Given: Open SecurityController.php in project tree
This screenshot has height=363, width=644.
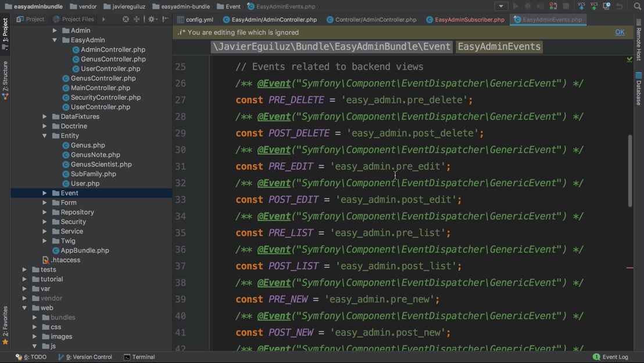Looking at the screenshot, I should tap(102, 97).
